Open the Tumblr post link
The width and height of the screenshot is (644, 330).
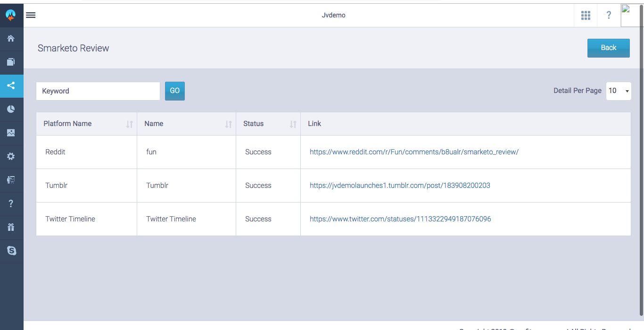click(x=400, y=186)
